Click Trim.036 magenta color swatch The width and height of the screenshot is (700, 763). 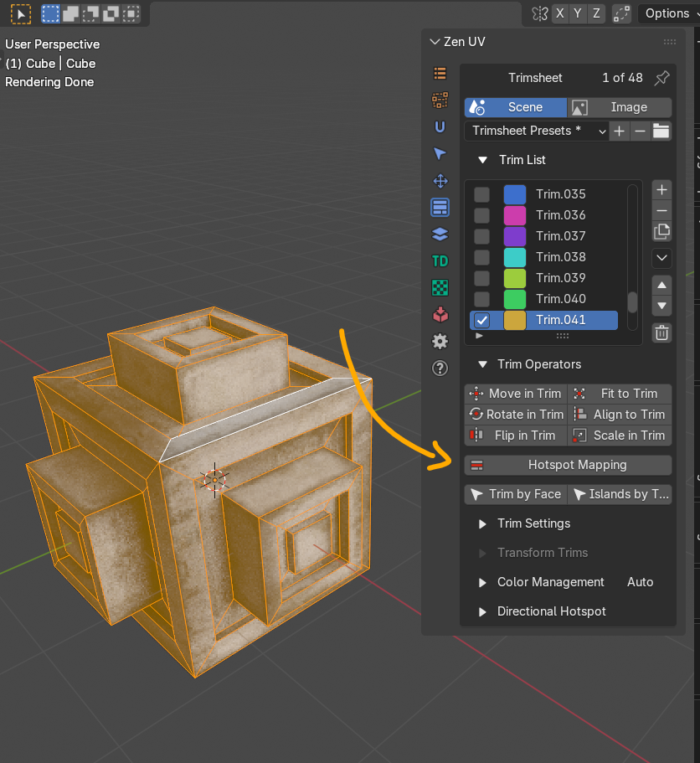point(515,215)
